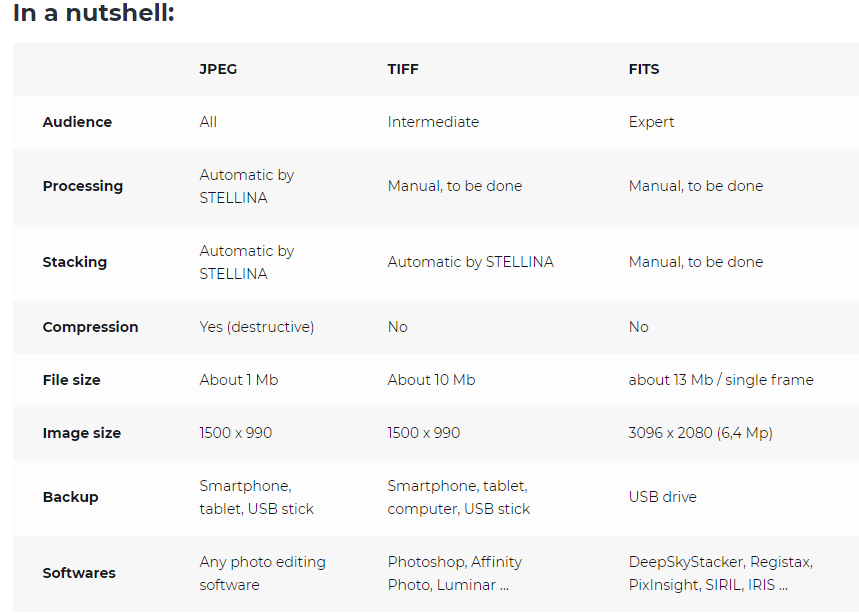
Task: Click the 'Expert' audience cell
Action: (x=651, y=122)
